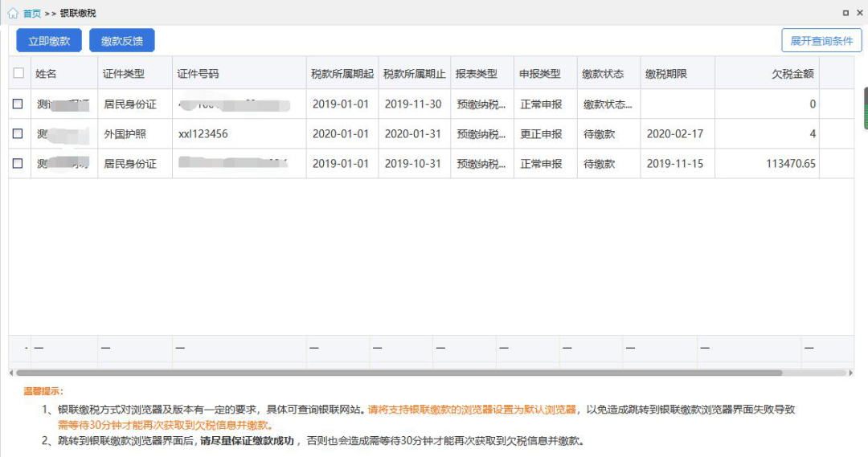Tick the checkbox for the 2019-11-30 row

coord(18,104)
